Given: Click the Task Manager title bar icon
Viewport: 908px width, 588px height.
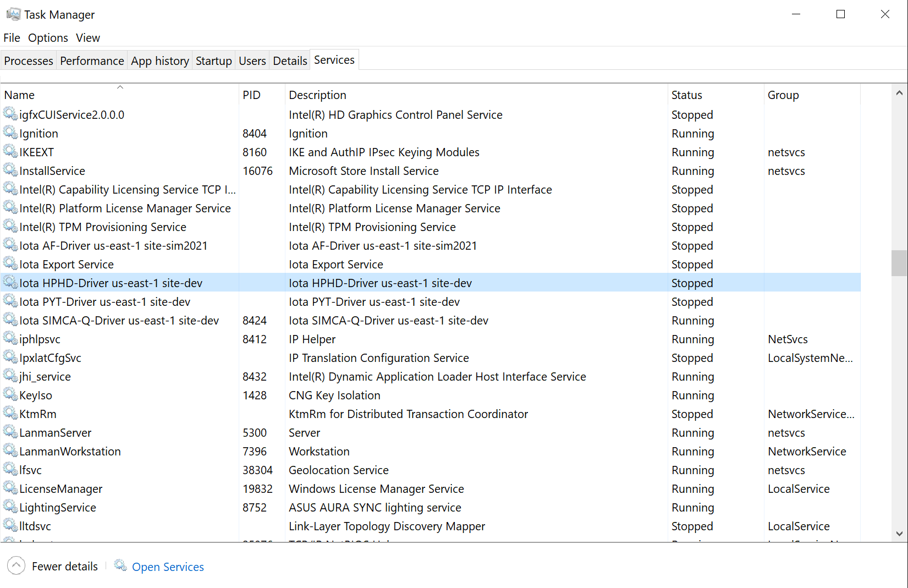Looking at the screenshot, I should (x=13, y=14).
